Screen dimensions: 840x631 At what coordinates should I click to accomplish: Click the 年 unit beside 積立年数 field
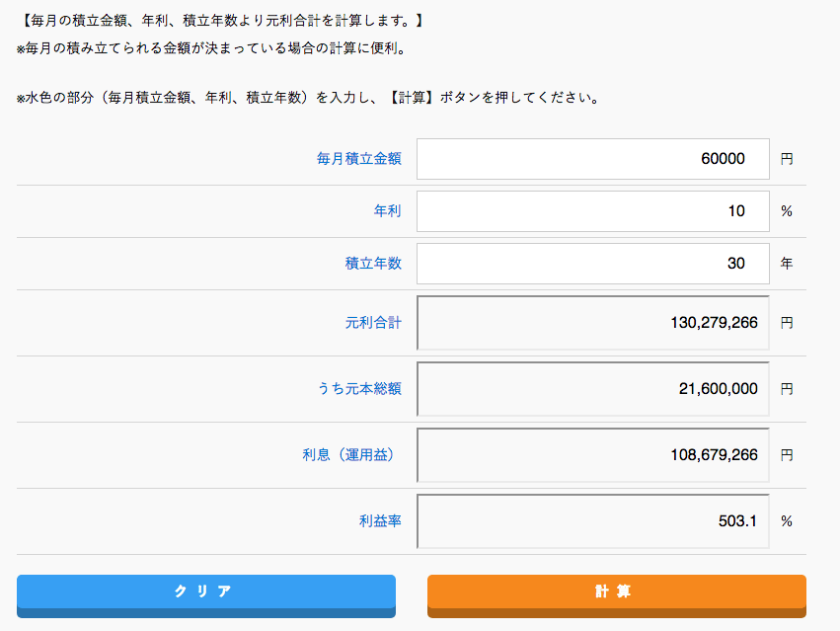click(x=787, y=264)
